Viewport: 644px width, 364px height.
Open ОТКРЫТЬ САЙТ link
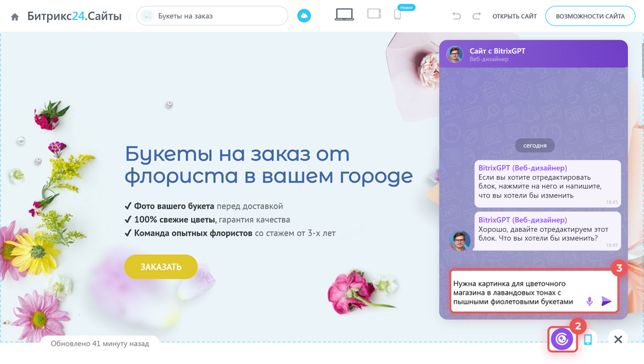pyautogui.click(x=514, y=16)
